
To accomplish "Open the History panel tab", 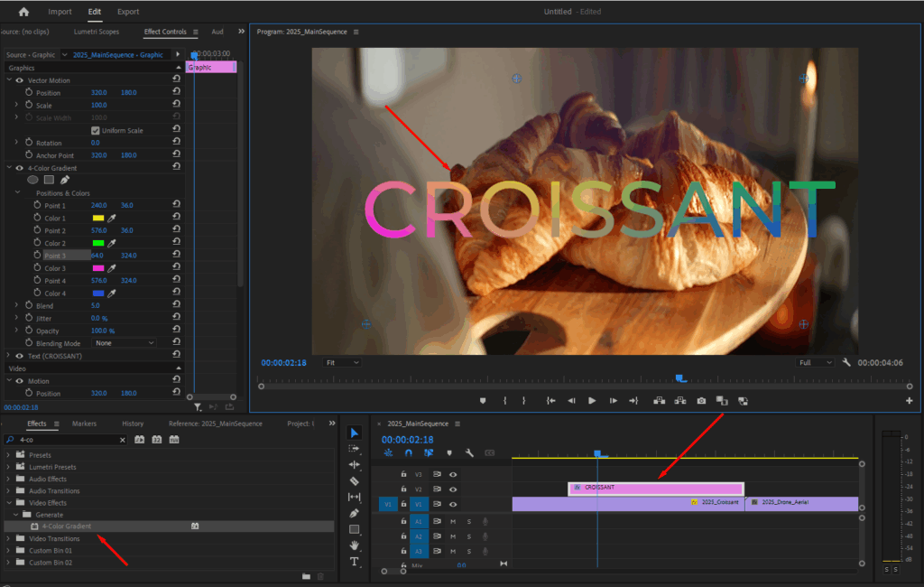I will (133, 424).
